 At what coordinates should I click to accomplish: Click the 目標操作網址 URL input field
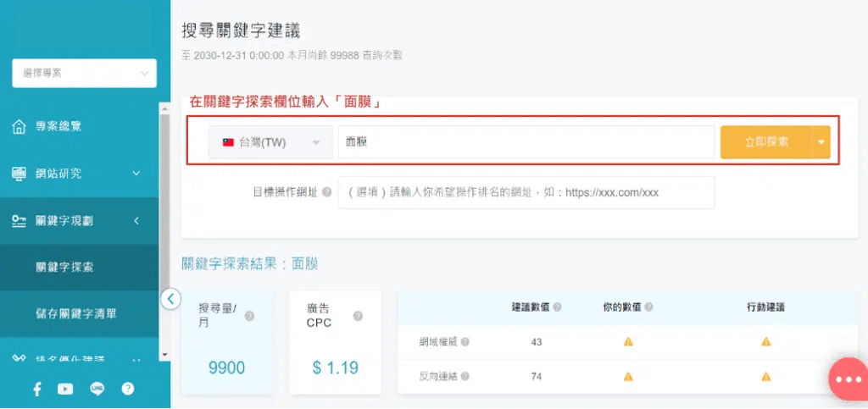click(526, 192)
